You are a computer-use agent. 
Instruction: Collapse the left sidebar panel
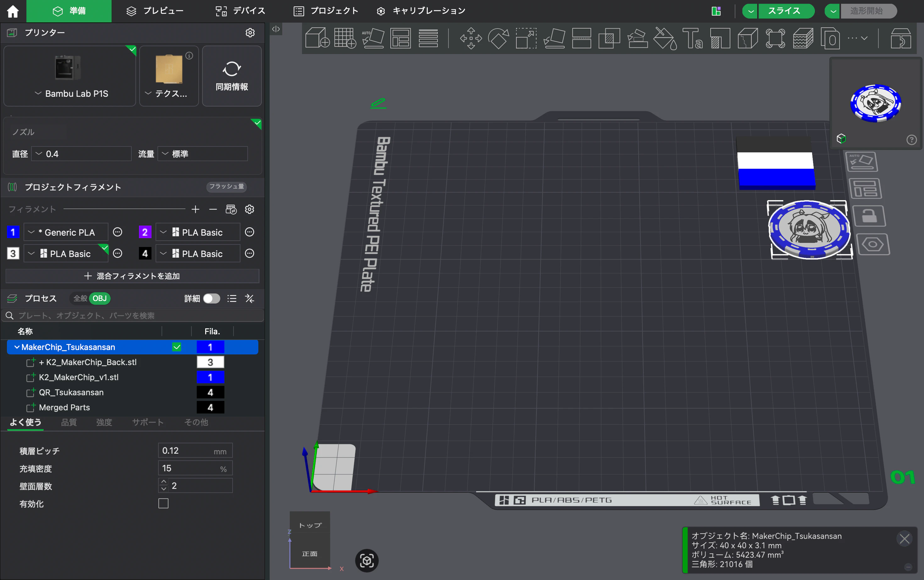pos(276,29)
